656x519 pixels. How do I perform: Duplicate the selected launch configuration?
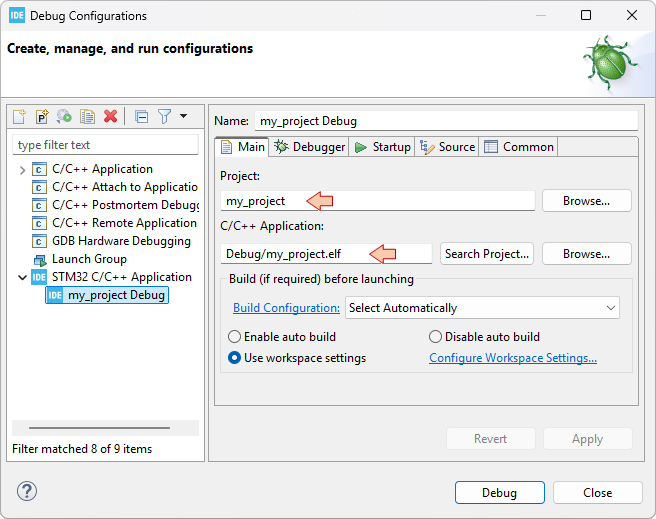pyautogui.click(x=87, y=117)
